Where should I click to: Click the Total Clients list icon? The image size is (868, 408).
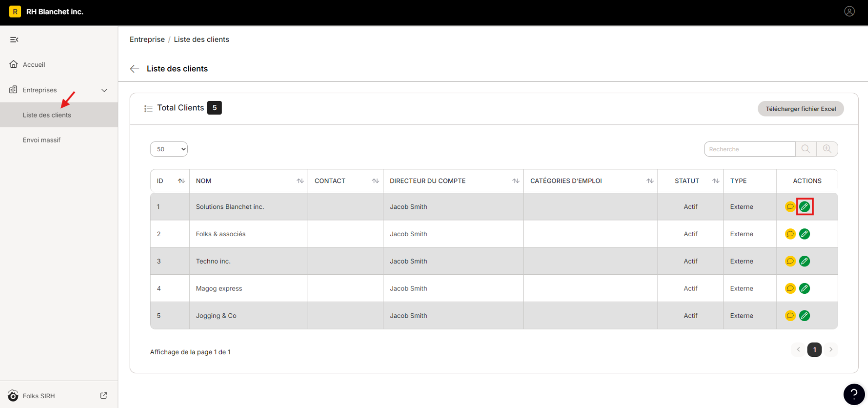click(148, 109)
